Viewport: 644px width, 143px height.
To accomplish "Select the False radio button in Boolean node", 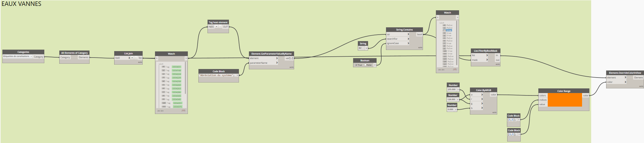I will tap(365, 65).
